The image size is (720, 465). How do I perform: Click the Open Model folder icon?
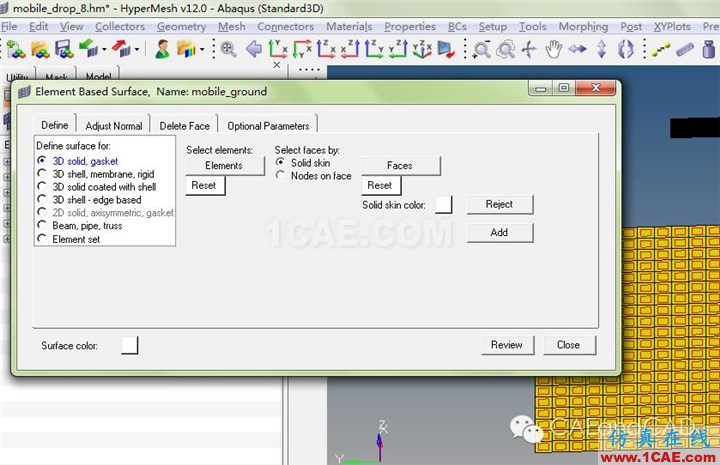[40, 49]
